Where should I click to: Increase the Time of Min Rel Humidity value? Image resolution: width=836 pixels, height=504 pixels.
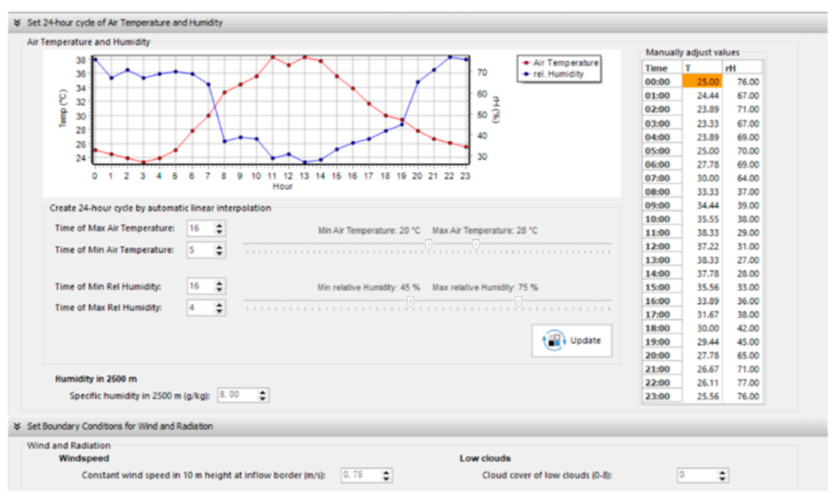click(219, 283)
